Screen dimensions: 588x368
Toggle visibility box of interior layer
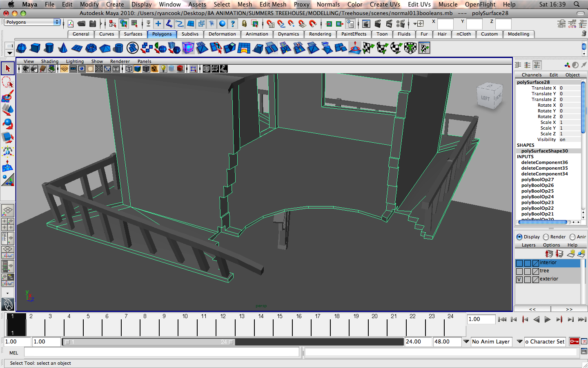coord(519,263)
